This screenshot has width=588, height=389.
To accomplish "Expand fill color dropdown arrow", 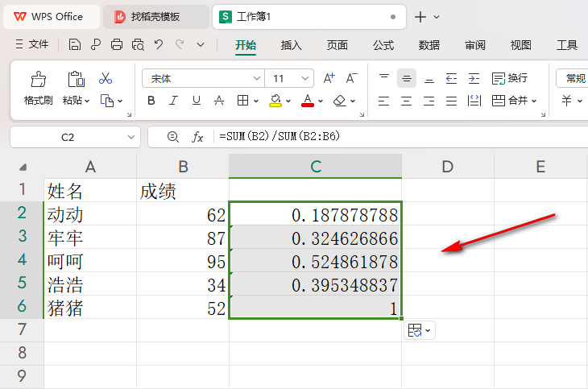I will pos(288,101).
